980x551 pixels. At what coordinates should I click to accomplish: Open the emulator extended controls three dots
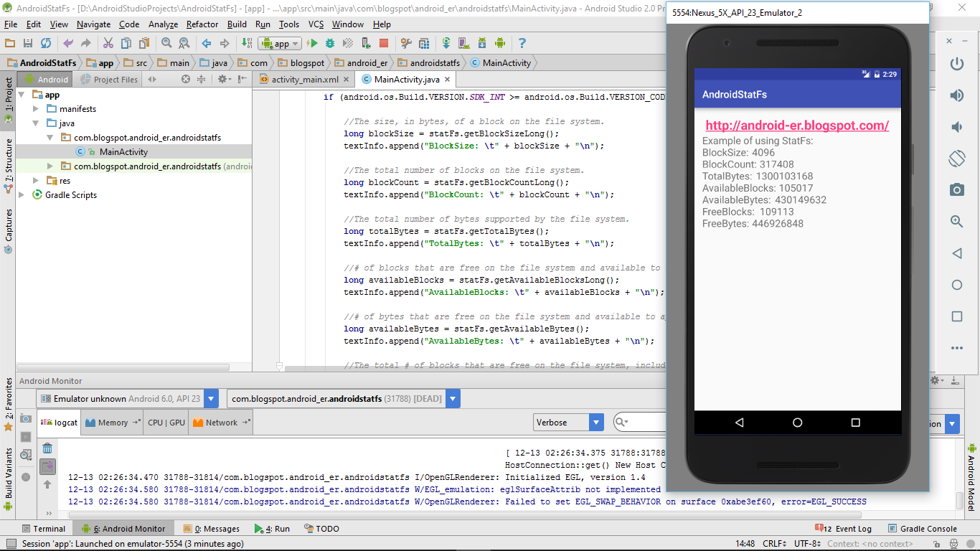pos(956,348)
